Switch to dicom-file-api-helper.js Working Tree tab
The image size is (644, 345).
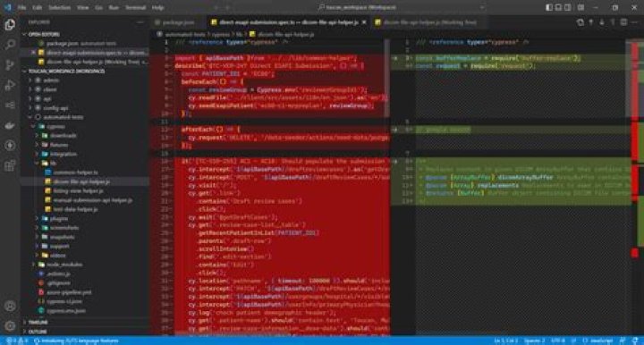(428, 22)
